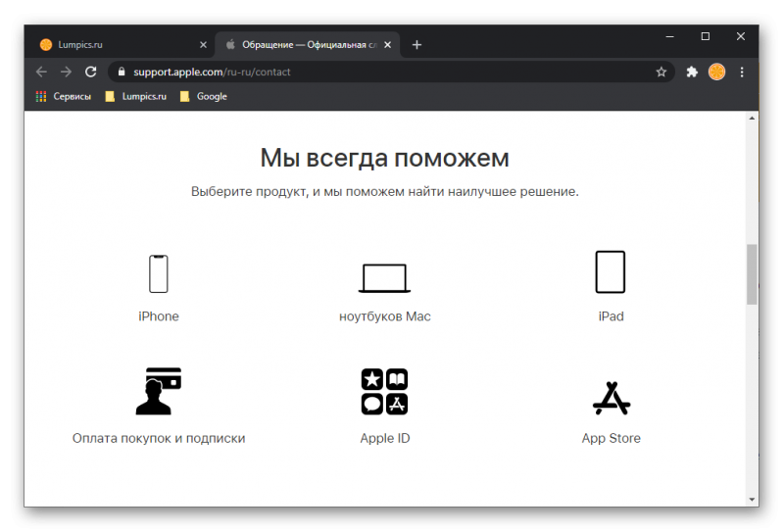Open the Lumpics.ru bookmark folder
This screenshot has width=784, height=532.
[135, 96]
